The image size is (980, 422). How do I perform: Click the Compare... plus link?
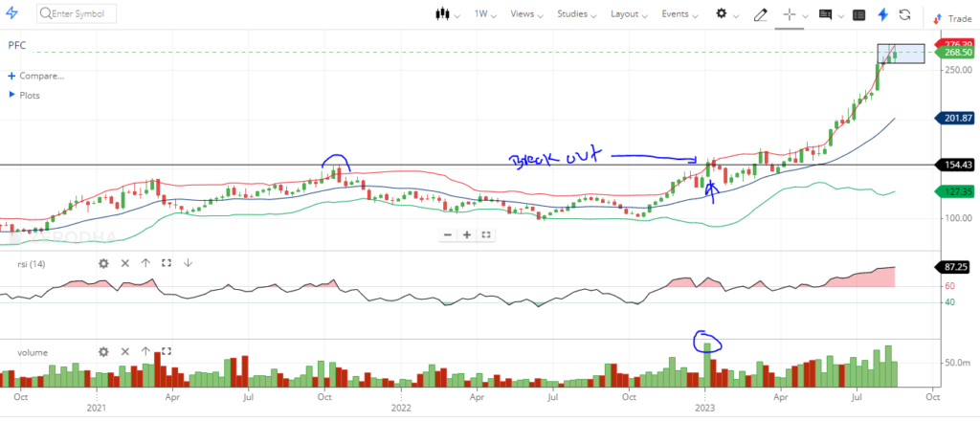coord(35,76)
